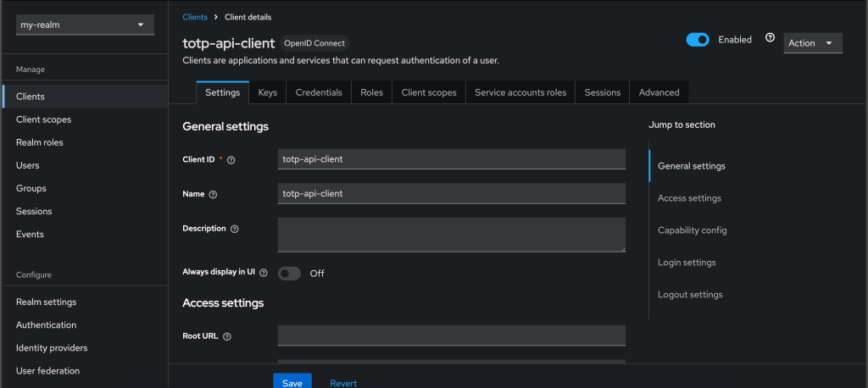Viewport: 868px width, 388px height.
Task: Click the help icon beside Name label
Action: [213, 194]
